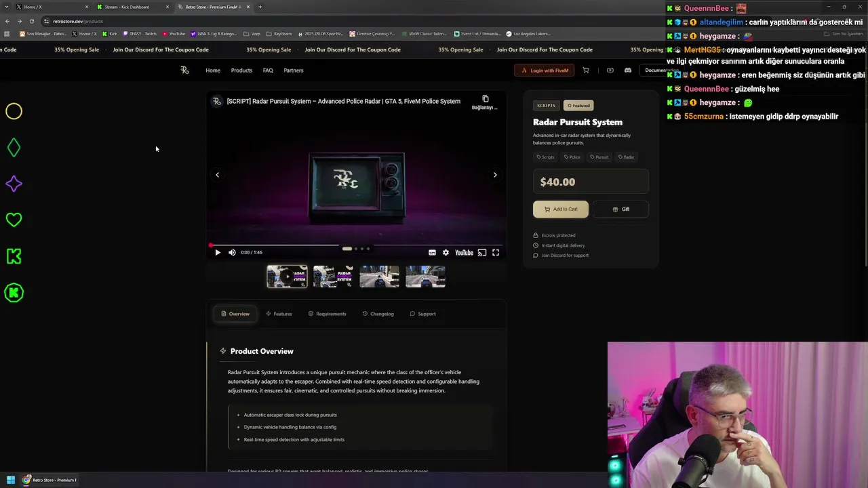This screenshot has height=488, width=868.
Task: Go to next gallery slide arrow
Action: pos(495,175)
